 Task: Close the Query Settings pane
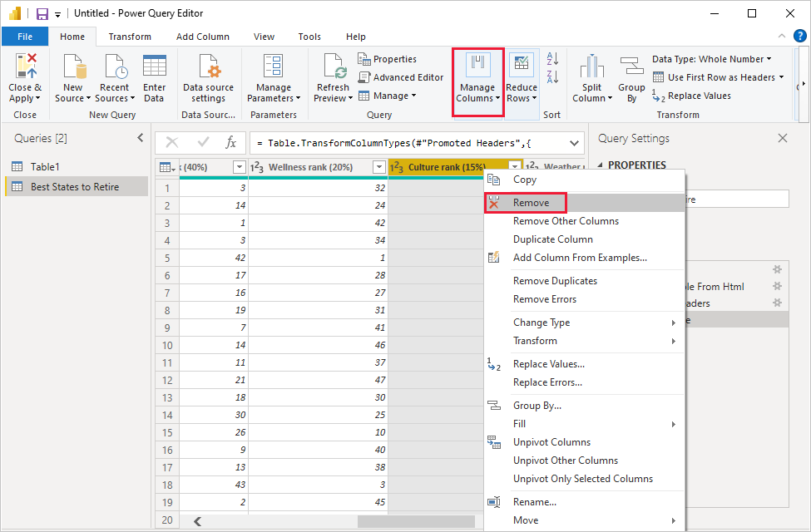[x=783, y=138]
